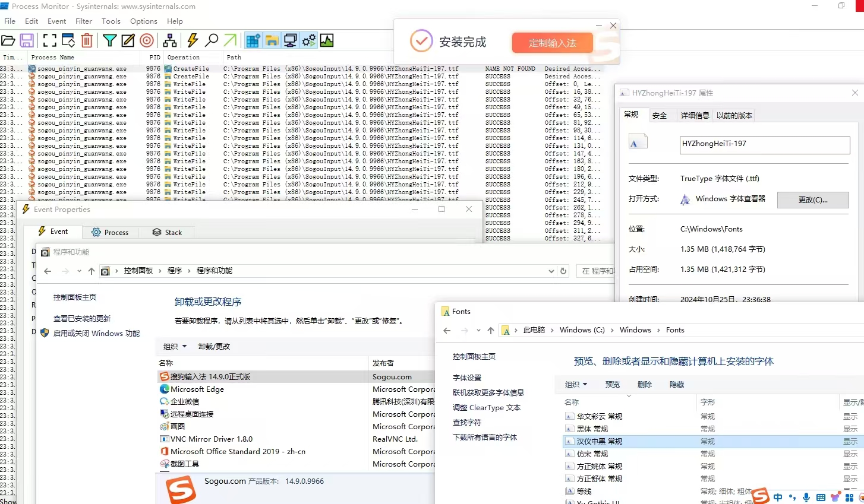
Task: Click the HYZhongHeiTi-197 file name field
Action: point(764,144)
